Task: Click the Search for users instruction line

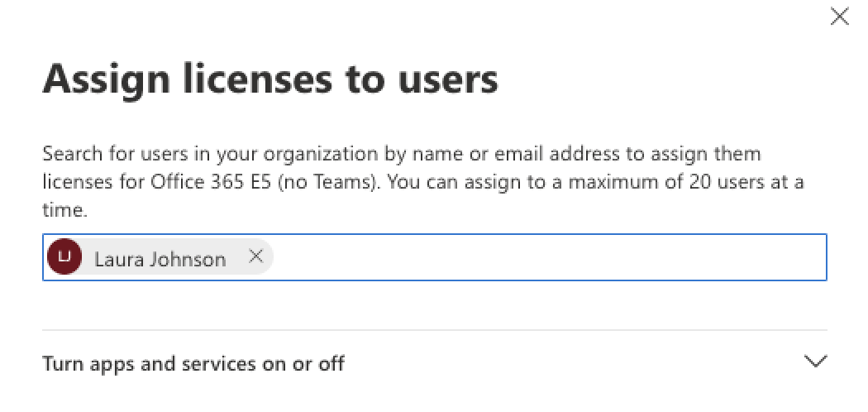Action: (401, 153)
